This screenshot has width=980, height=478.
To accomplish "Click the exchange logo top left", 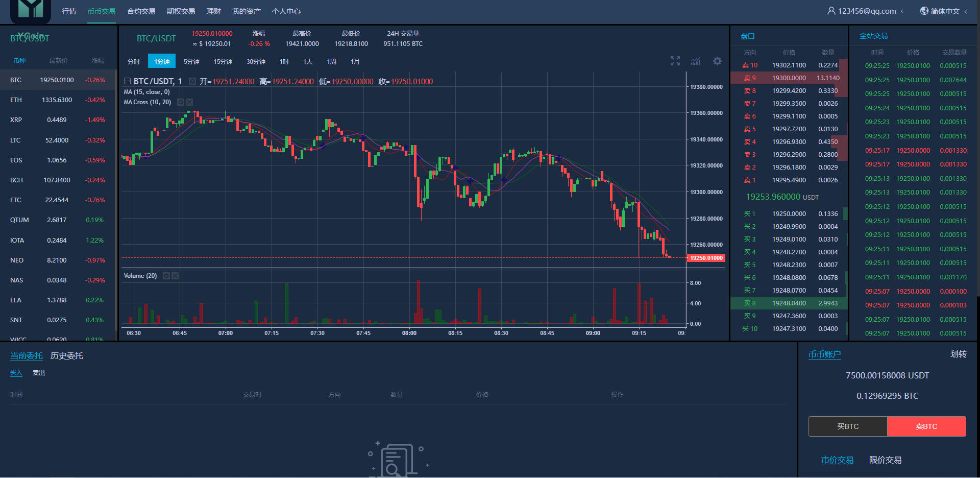I will [x=30, y=10].
